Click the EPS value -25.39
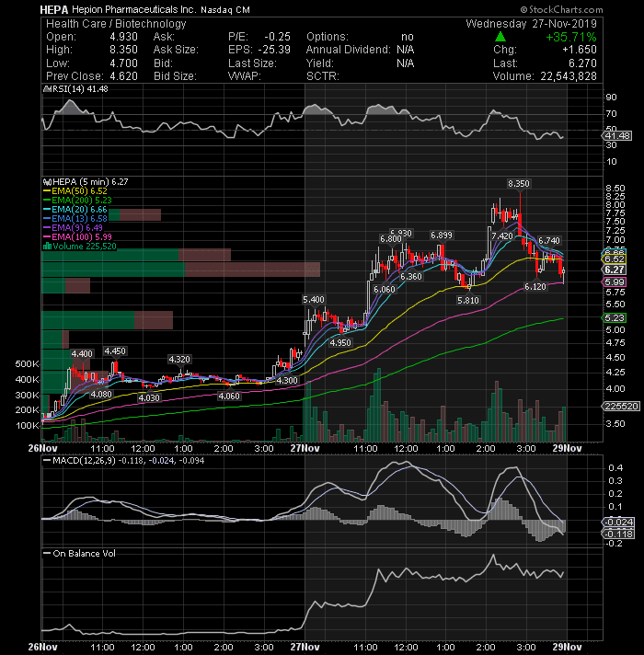The width and height of the screenshot is (644, 655). [x=274, y=50]
